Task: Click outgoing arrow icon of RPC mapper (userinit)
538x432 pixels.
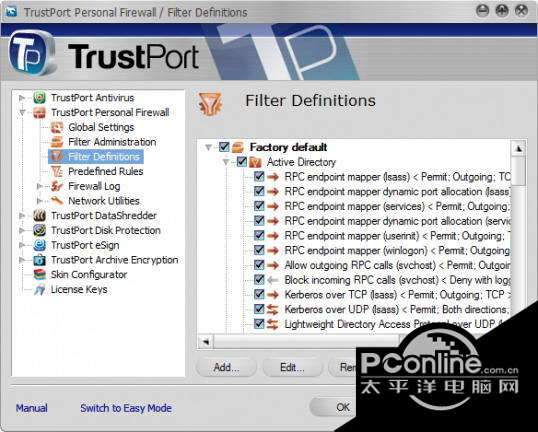Action: click(x=273, y=236)
